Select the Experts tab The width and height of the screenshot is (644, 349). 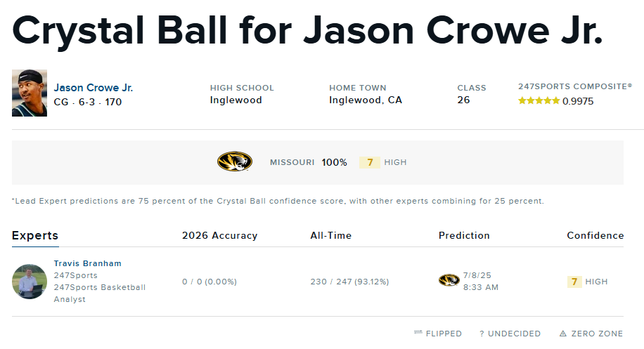(35, 235)
